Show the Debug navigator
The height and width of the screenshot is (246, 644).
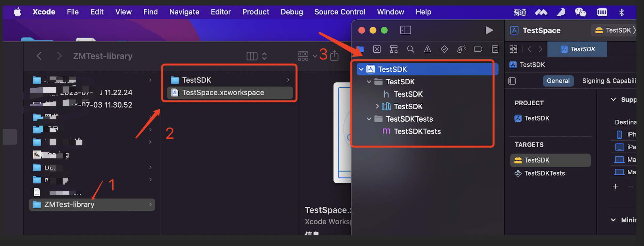click(461, 49)
